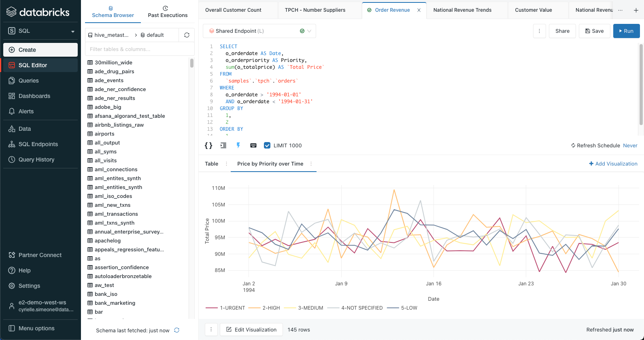Add a new query tab with plus icon
644x340 pixels.
pyautogui.click(x=636, y=10)
